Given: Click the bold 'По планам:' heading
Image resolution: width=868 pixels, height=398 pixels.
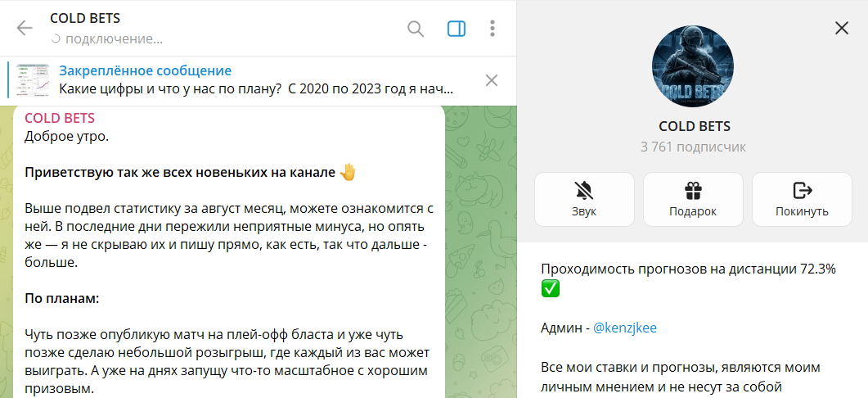Looking at the screenshot, I should coord(61,299).
